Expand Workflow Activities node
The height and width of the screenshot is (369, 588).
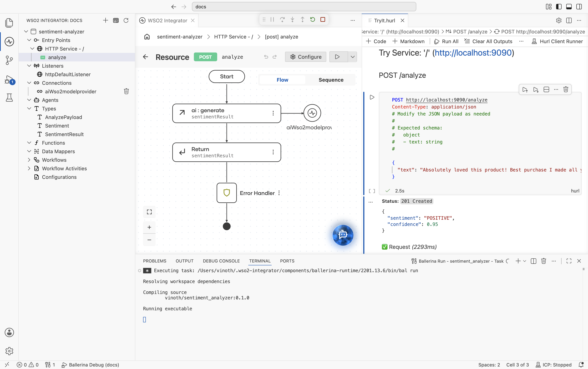click(29, 168)
